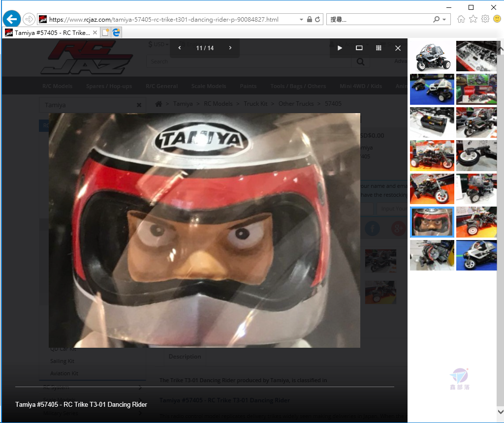The image size is (504, 423).
Task: Click the 11 / 14 image counter
Action: point(205,48)
